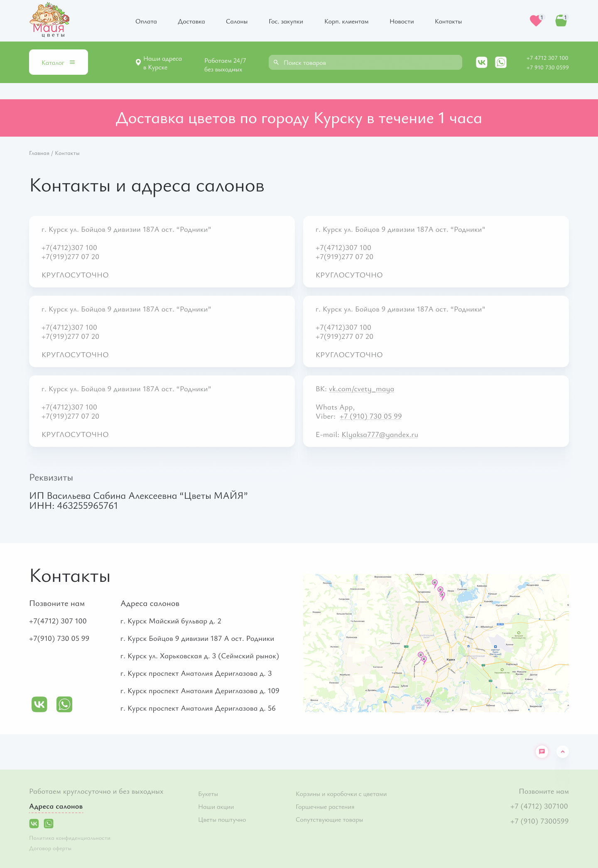Select address Бойцов 9 дивизии 187 А ост. Родники
This screenshot has height=868, width=598.
pos(197,639)
